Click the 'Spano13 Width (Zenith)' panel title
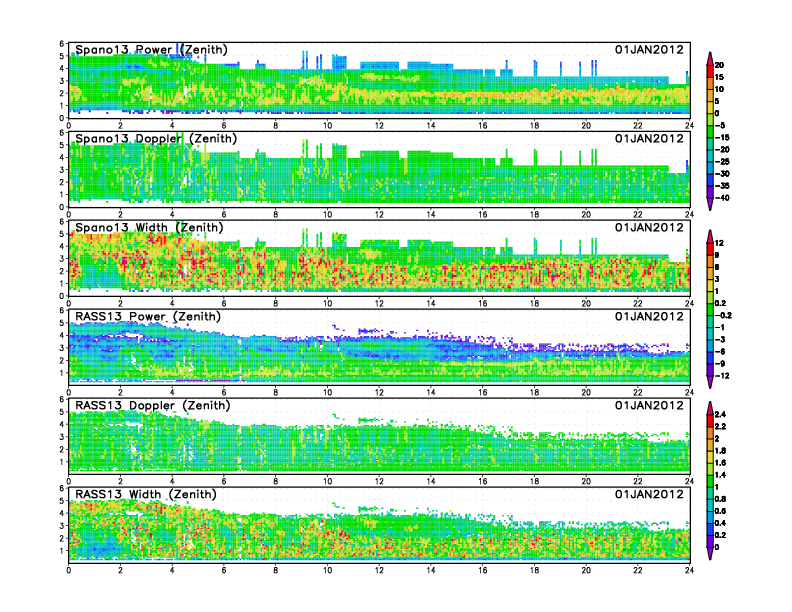Image resolution: width=792 pixels, height=612 pixels. (x=149, y=227)
